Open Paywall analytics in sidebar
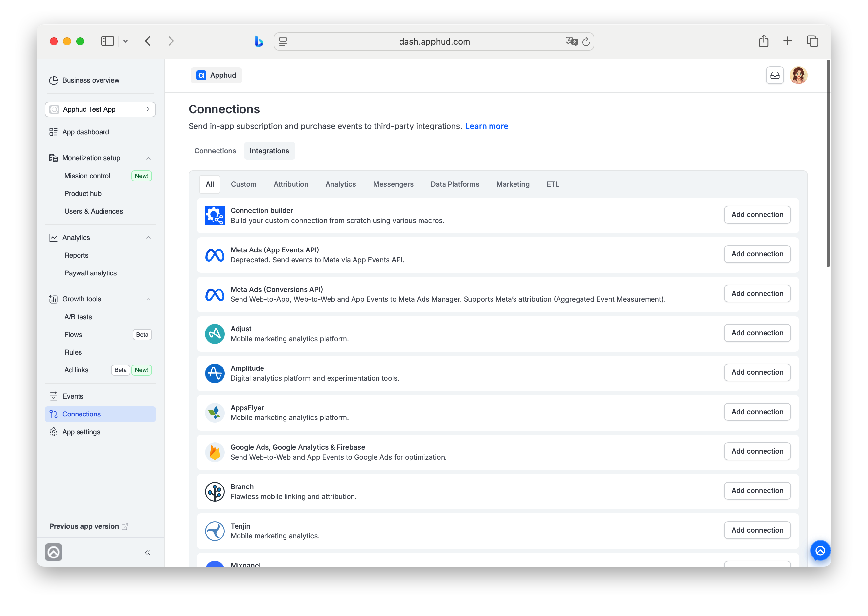The width and height of the screenshot is (868, 616). click(91, 273)
